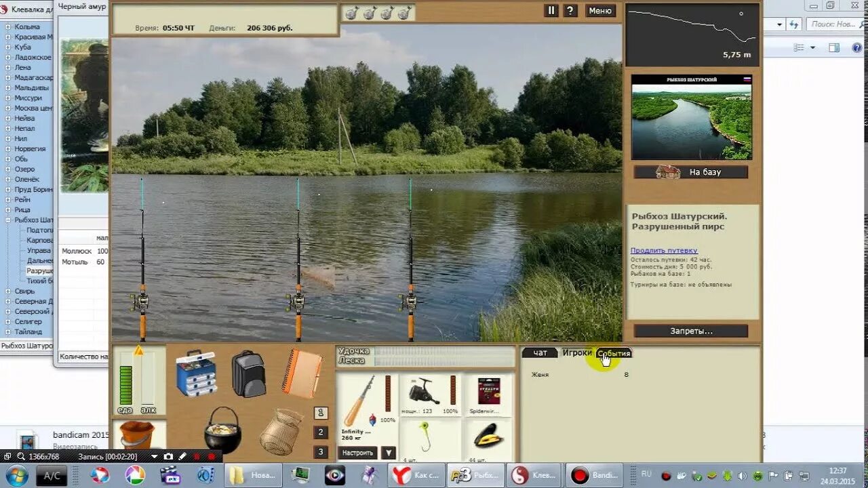Select Селигер in location tree
Screen dimensions: 868x488
point(28,322)
